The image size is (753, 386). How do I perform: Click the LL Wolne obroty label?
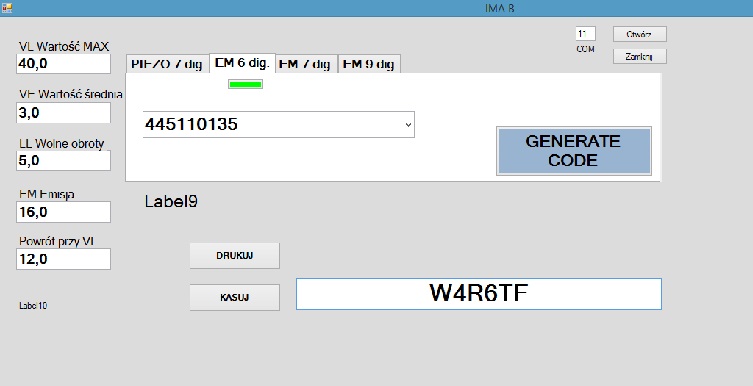pos(61,144)
